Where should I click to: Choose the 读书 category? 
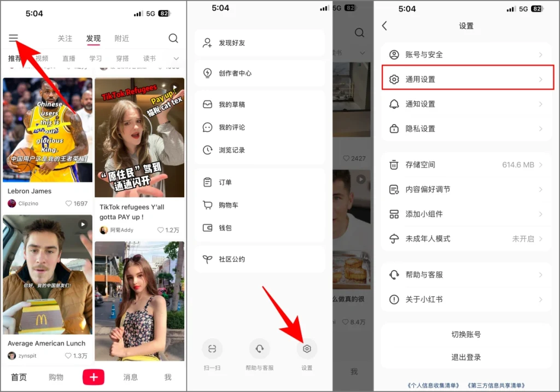pos(149,58)
